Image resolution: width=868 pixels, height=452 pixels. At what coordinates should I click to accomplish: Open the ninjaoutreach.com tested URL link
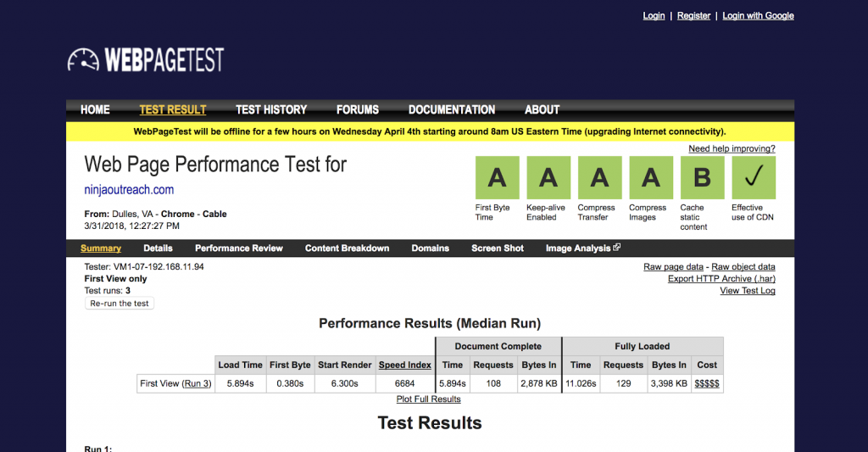pos(129,189)
